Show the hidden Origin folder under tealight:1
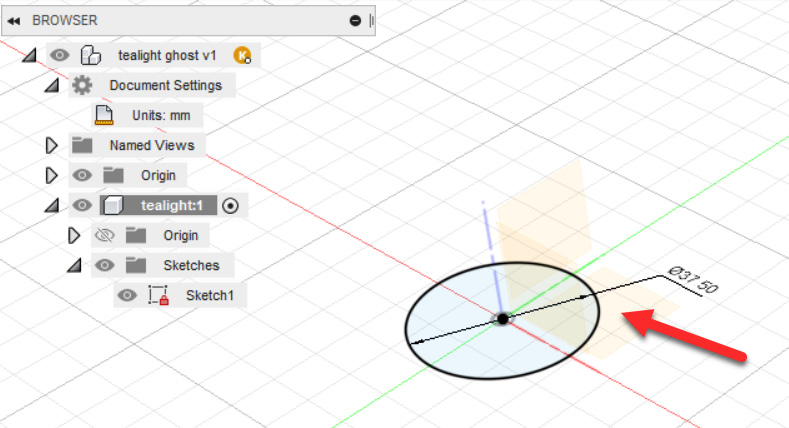 click(x=105, y=235)
